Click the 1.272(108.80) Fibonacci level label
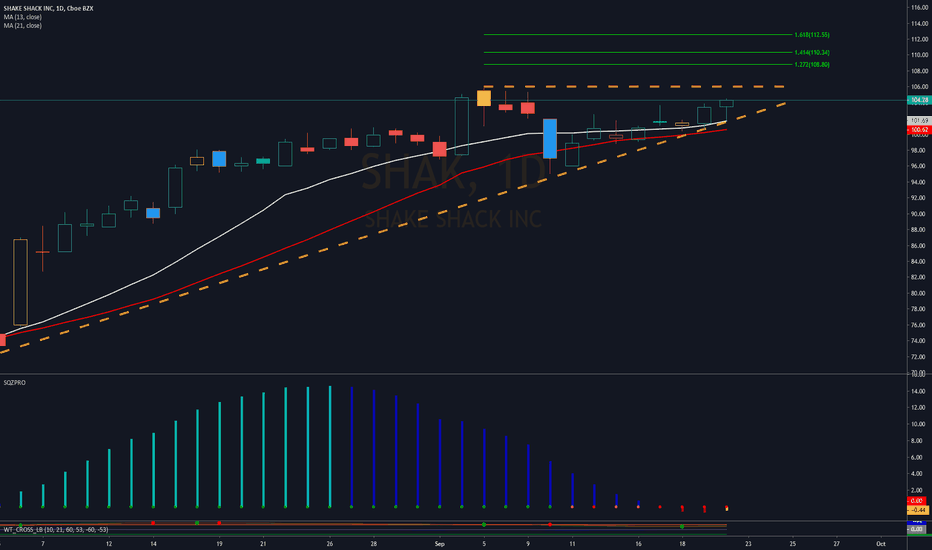 pyautogui.click(x=811, y=65)
